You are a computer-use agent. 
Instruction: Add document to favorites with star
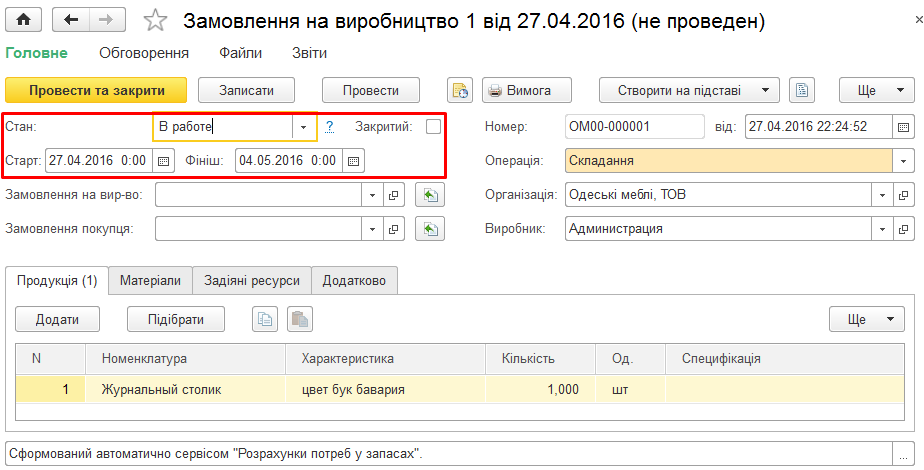(x=155, y=21)
